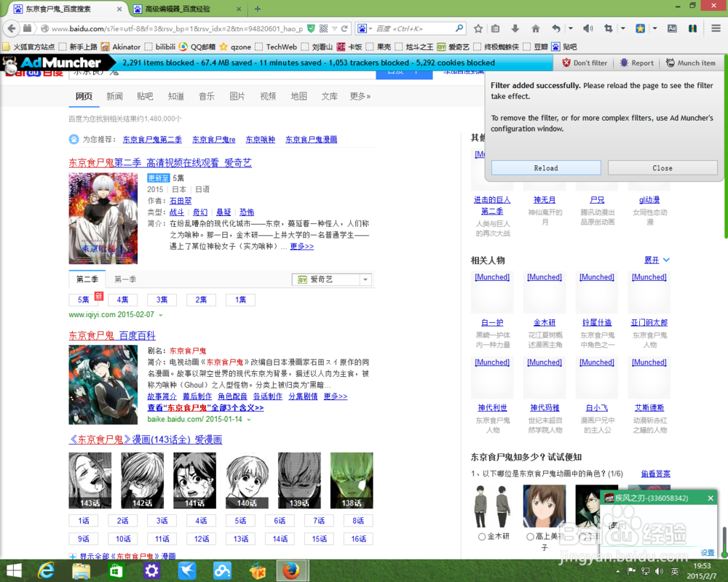Image resolution: width=728 pixels, height=582 pixels.
Task: Open settings gear app in taskbar
Action: coord(151,570)
